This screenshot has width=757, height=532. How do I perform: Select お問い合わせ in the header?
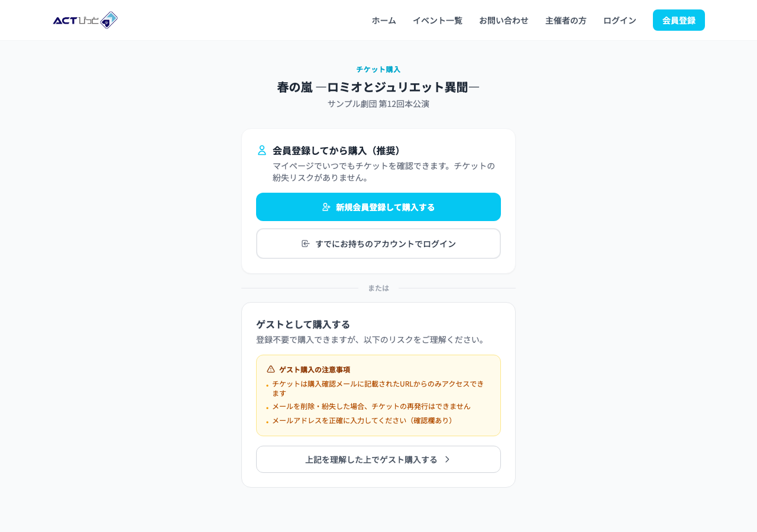coord(504,20)
